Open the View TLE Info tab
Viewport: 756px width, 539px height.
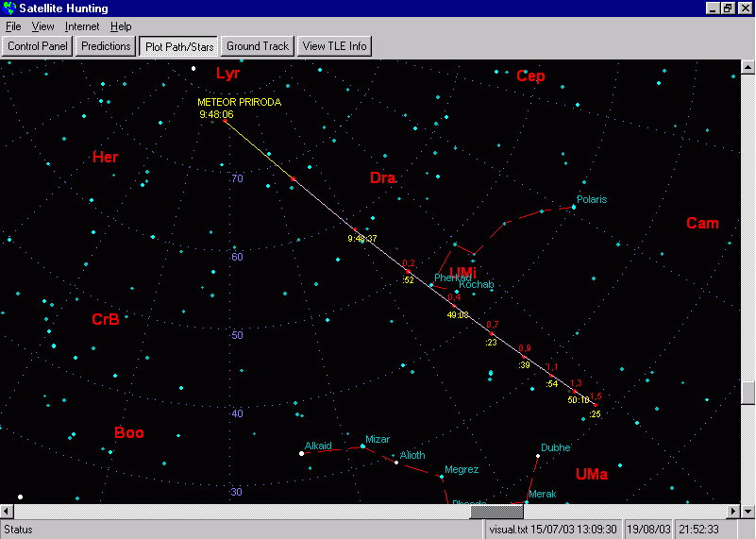335,46
